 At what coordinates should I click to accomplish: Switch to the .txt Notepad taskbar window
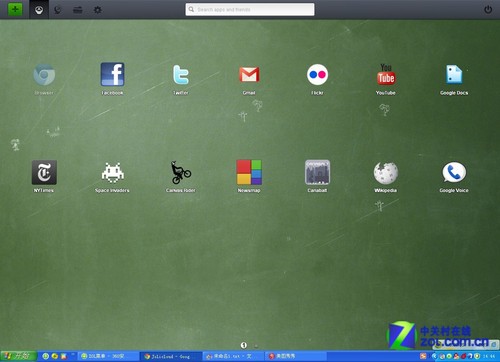point(232,356)
